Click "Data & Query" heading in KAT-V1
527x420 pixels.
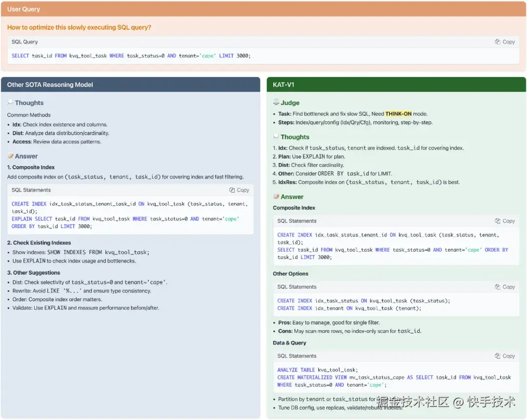click(289, 343)
